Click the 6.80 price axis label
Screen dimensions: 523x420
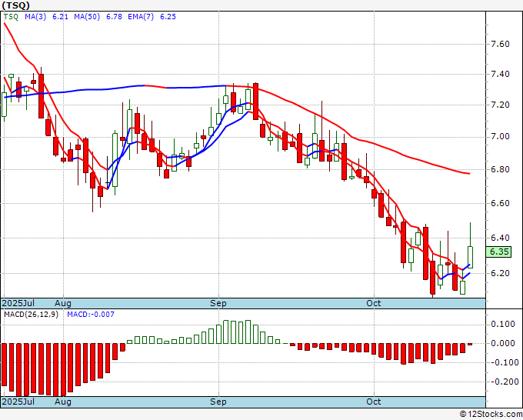(x=500, y=169)
